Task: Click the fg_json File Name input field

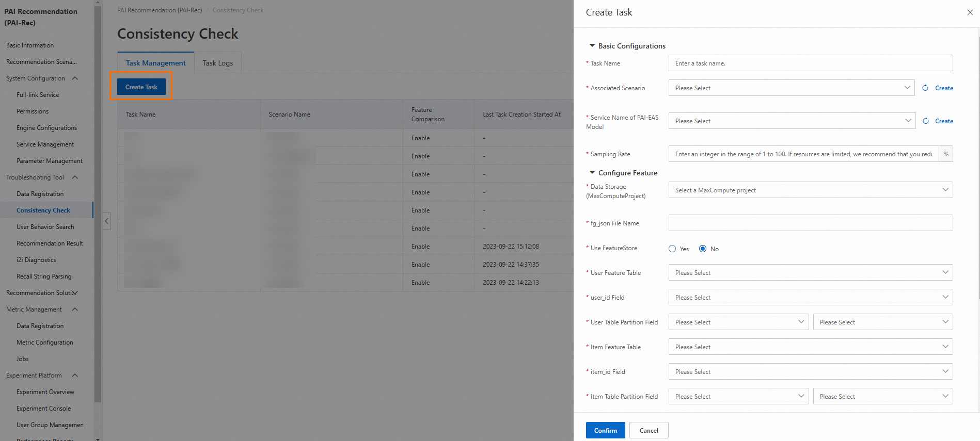Action: coord(811,223)
